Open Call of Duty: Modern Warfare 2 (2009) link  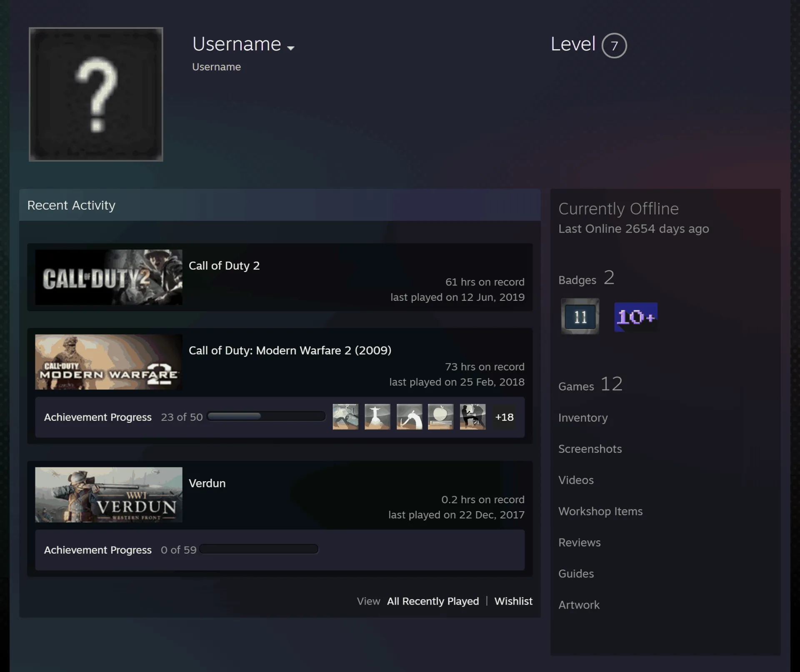tap(290, 350)
